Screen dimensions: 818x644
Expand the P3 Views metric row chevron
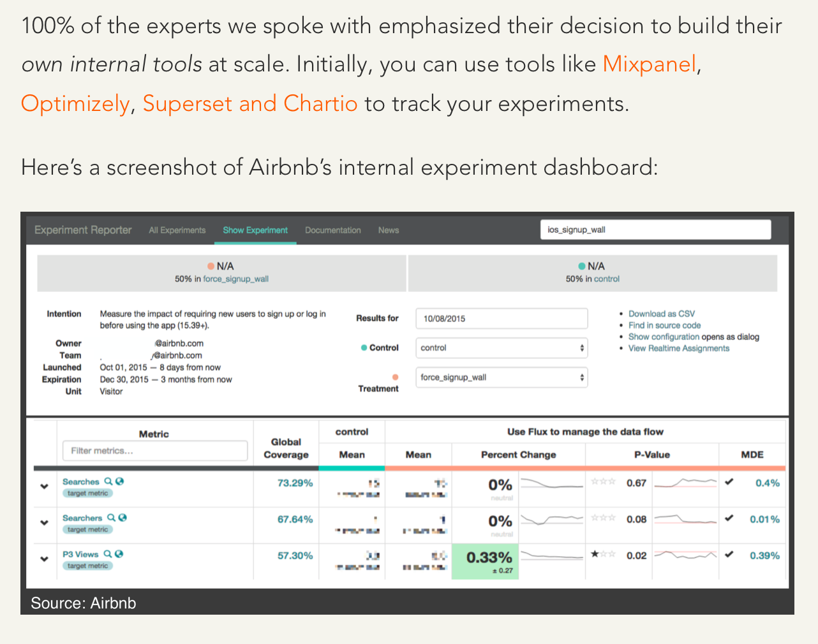(x=44, y=559)
